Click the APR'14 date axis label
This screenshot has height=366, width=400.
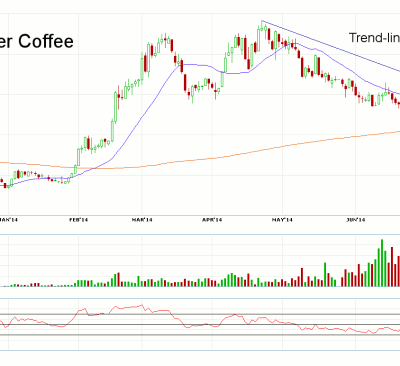click(x=212, y=220)
